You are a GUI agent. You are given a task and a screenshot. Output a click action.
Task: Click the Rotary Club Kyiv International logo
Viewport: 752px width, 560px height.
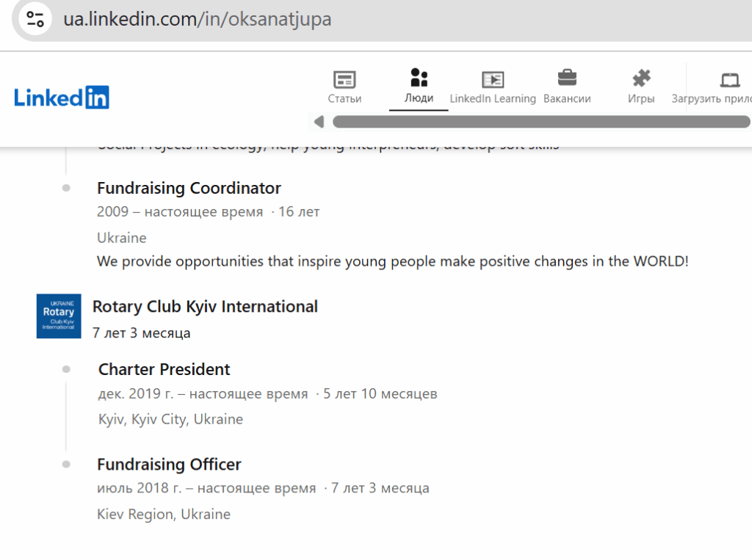59,316
